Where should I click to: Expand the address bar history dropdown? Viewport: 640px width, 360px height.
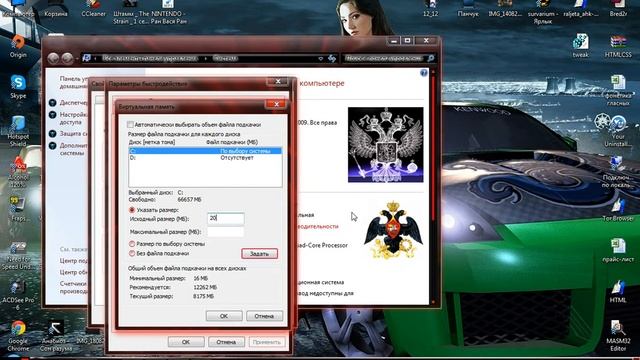320,58
